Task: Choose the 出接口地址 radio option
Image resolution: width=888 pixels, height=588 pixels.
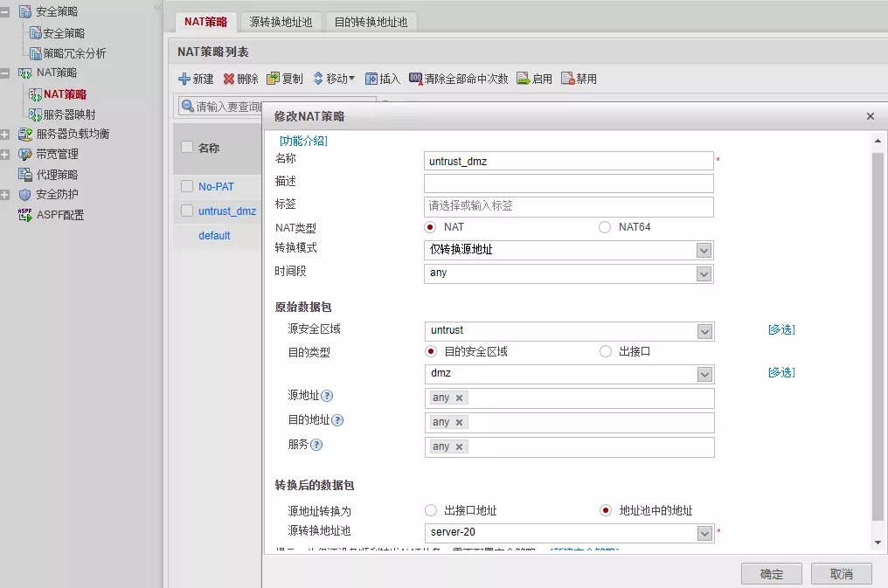Action: click(430, 510)
